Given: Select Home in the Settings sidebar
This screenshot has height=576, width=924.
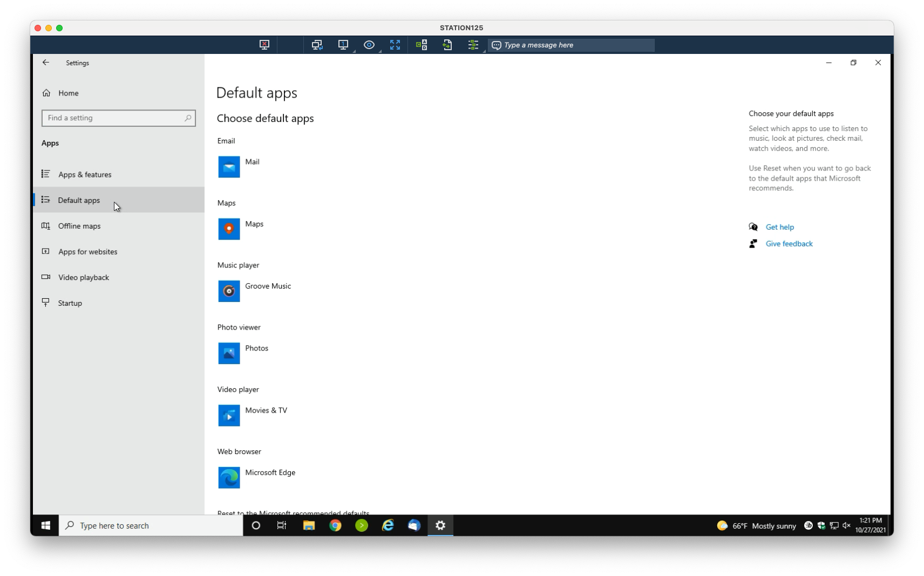Looking at the screenshot, I should coord(69,93).
